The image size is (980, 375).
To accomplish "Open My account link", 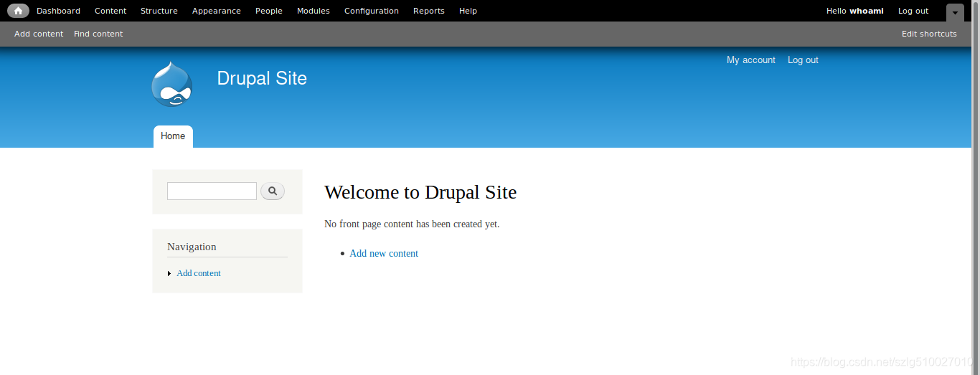I will 751,60.
